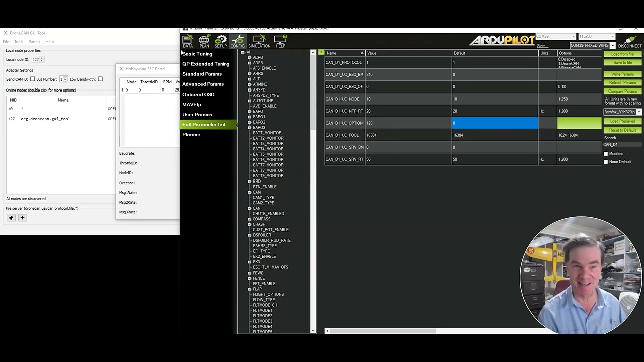
Task: Open the File menu in DroneCAN GUI Tool
Action: [x=6, y=42]
